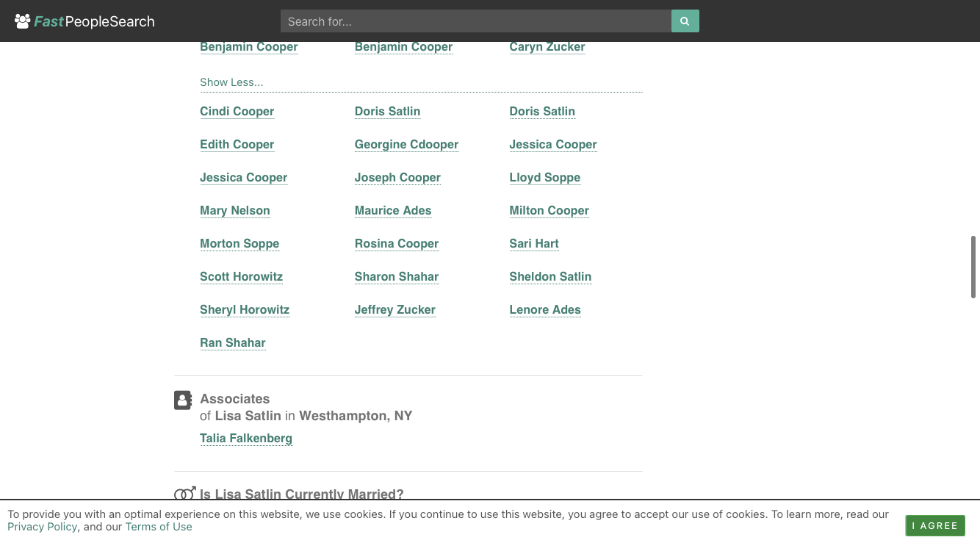Select the Morton Soppe link

tap(239, 243)
